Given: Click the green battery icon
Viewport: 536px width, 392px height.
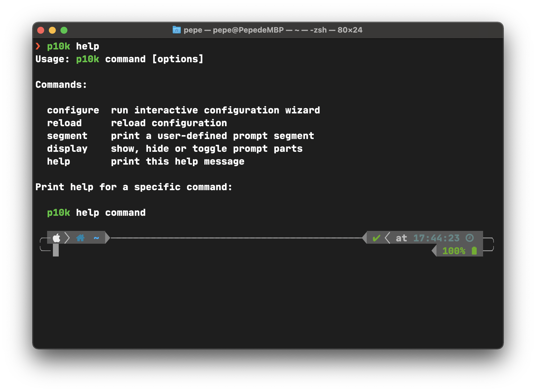Looking at the screenshot, I should (x=474, y=251).
